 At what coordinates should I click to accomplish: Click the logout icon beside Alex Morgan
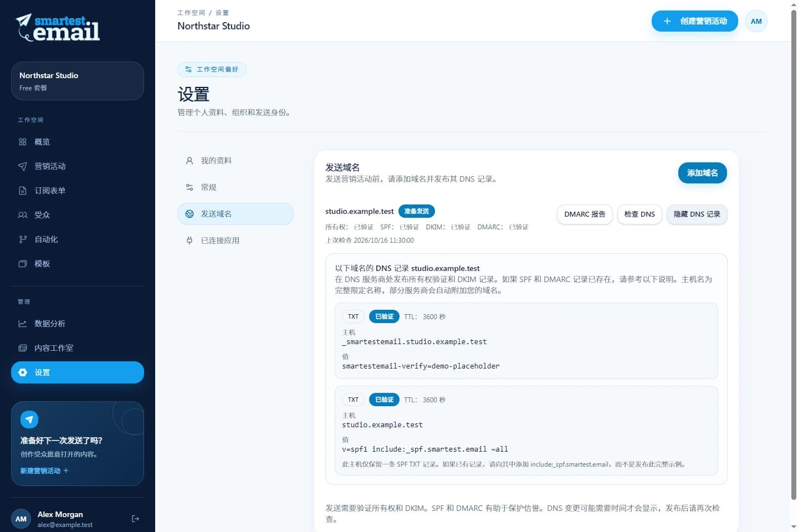tap(135, 519)
